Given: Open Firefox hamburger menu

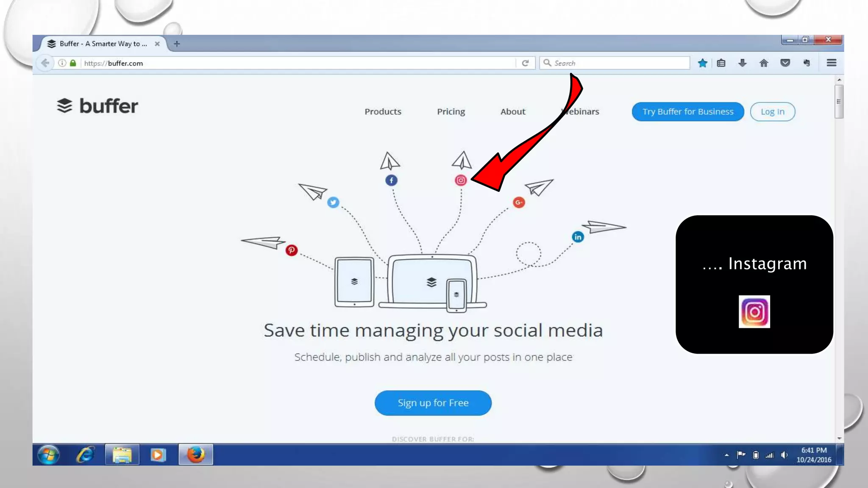Looking at the screenshot, I should [x=831, y=63].
